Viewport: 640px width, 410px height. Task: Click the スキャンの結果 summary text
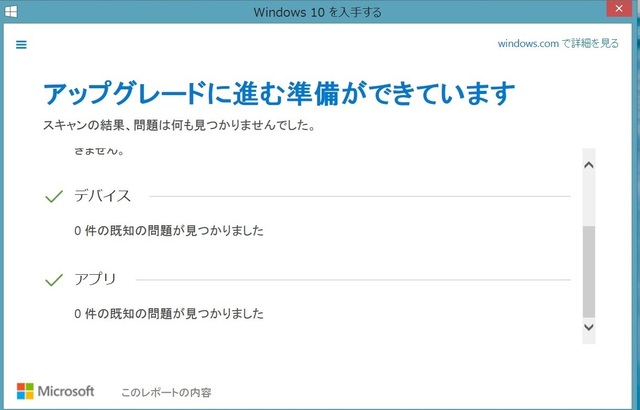point(179,125)
